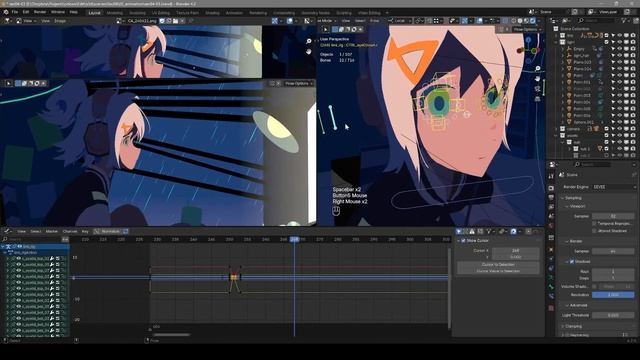This screenshot has width=640, height=360.
Task: Open the Marker menu in graph editor
Action: coord(52,231)
